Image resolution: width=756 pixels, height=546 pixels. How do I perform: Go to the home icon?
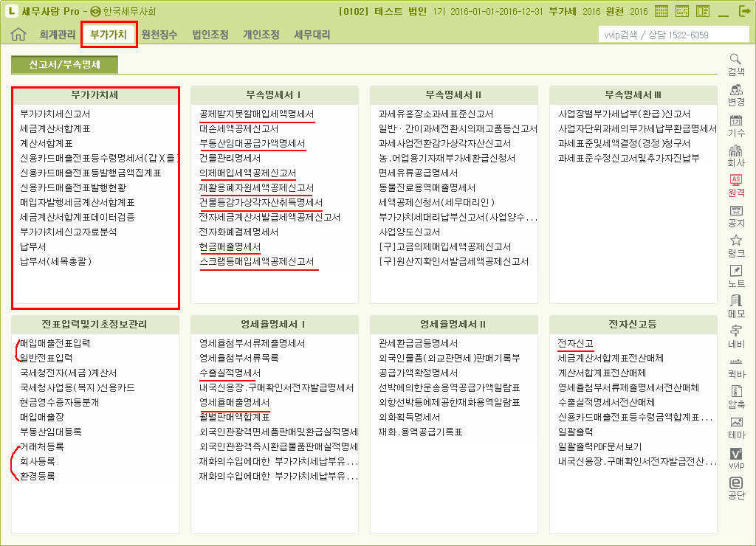click(x=18, y=34)
